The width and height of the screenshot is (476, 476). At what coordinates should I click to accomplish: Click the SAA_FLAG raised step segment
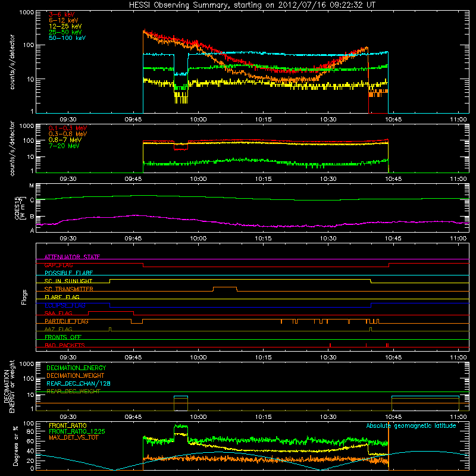click(111, 311)
